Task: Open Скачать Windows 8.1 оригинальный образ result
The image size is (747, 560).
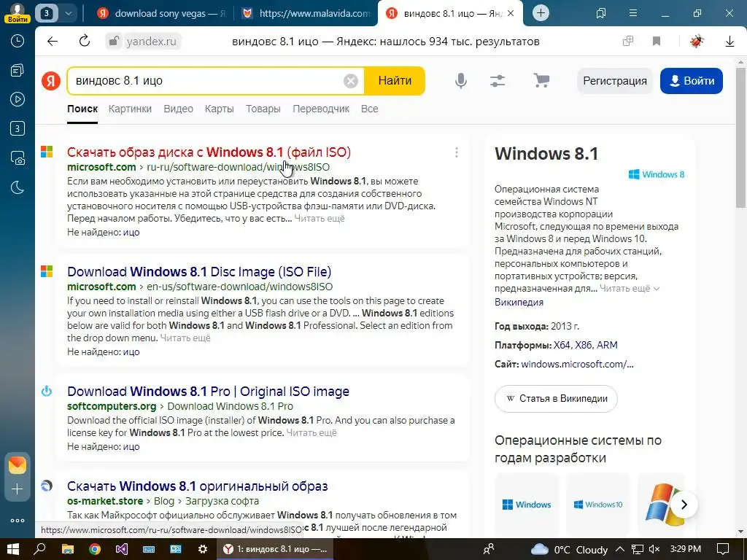Action: click(197, 486)
